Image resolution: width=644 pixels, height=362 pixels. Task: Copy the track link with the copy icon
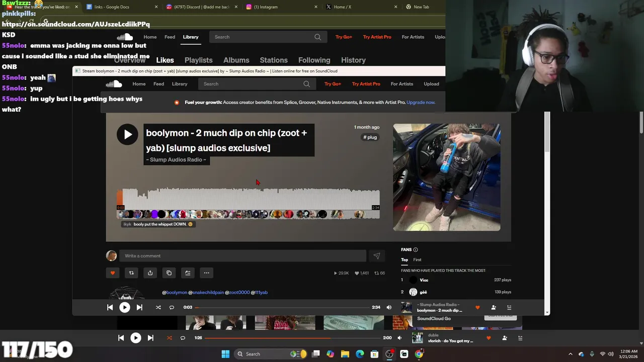(169, 273)
